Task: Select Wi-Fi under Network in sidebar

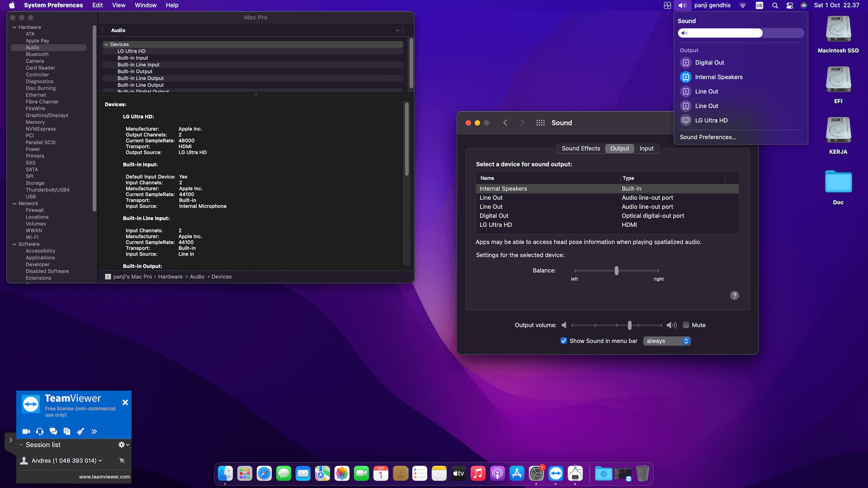Action: (x=32, y=237)
